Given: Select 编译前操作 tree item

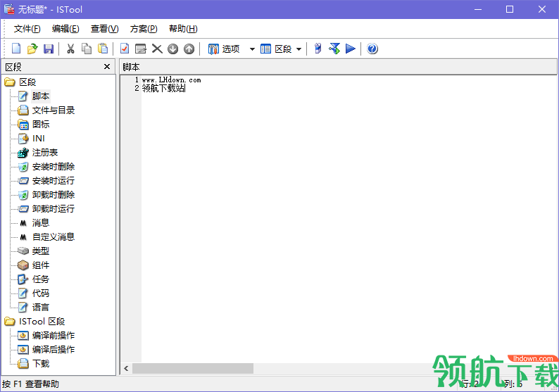Looking at the screenshot, I should (54, 335).
